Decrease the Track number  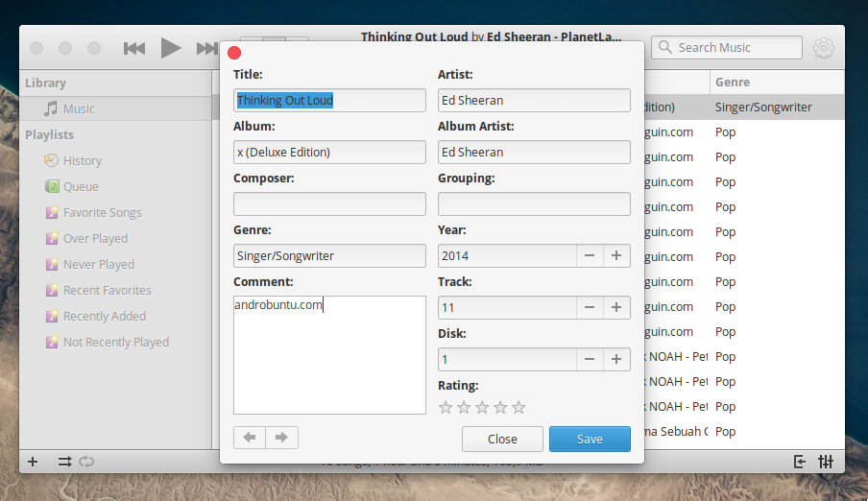590,307
